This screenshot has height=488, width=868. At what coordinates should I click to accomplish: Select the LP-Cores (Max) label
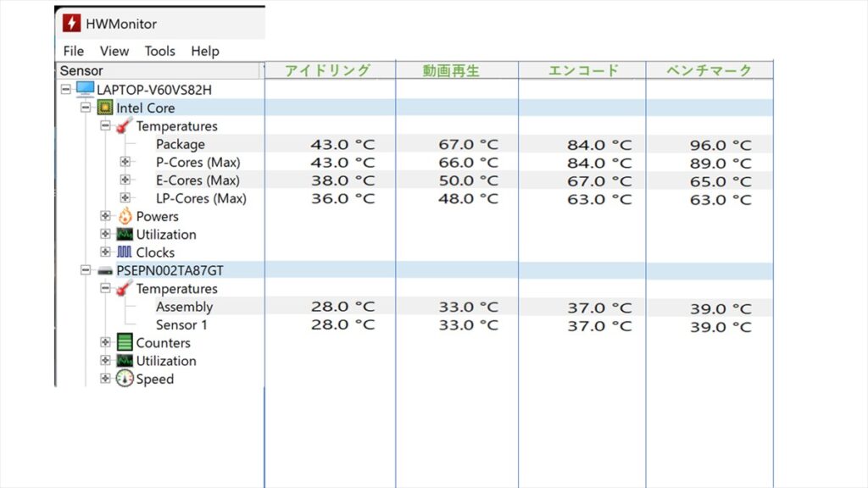pos(201,198)
